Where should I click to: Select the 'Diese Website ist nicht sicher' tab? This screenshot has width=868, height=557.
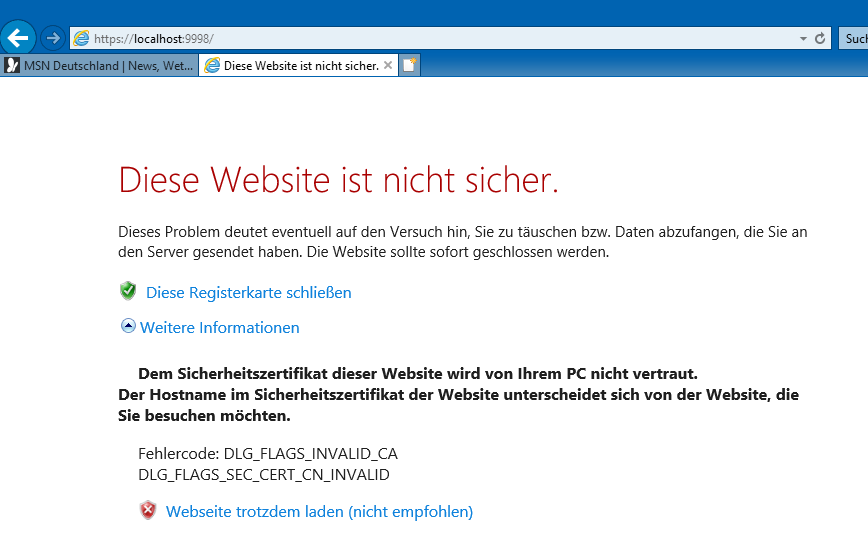coord(298,65)
